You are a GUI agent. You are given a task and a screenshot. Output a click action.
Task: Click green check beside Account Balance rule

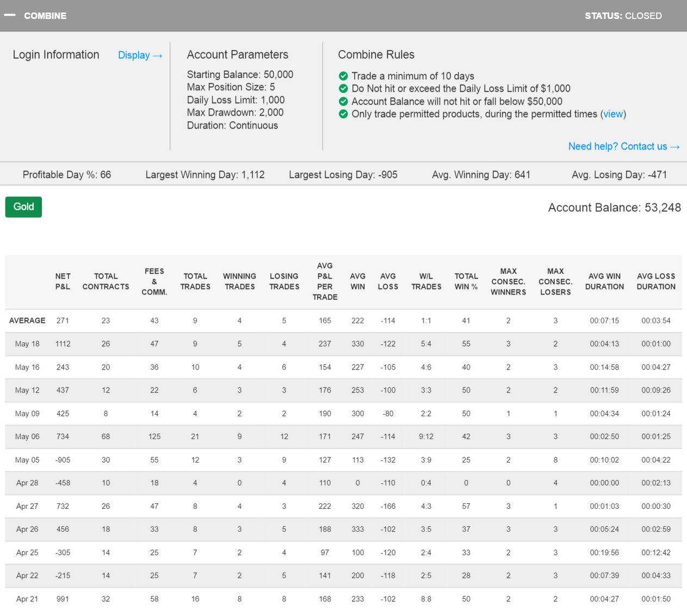coord(343,101)
